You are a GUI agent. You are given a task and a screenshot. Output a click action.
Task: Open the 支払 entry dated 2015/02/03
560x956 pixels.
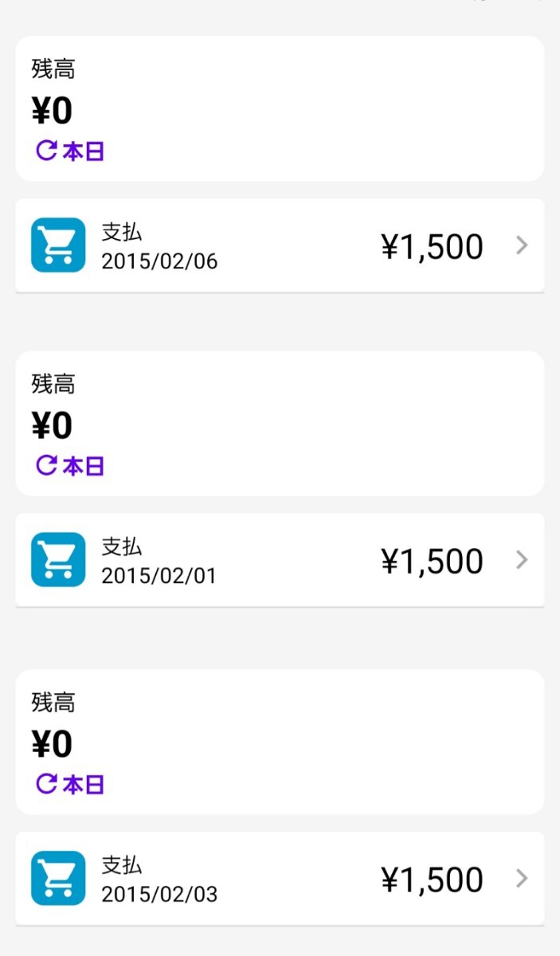[x=159, y=879]
